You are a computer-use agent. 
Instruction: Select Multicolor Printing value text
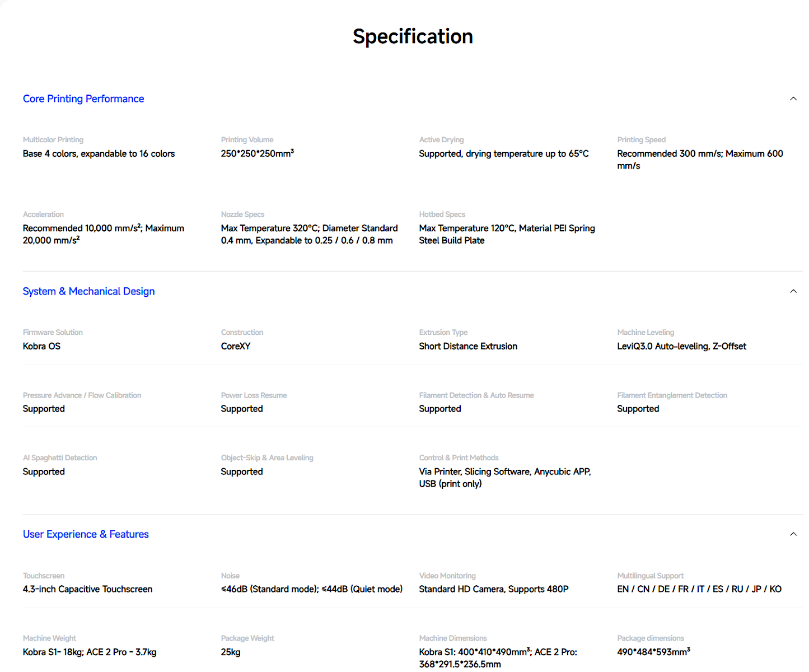(x=99, y=153)
